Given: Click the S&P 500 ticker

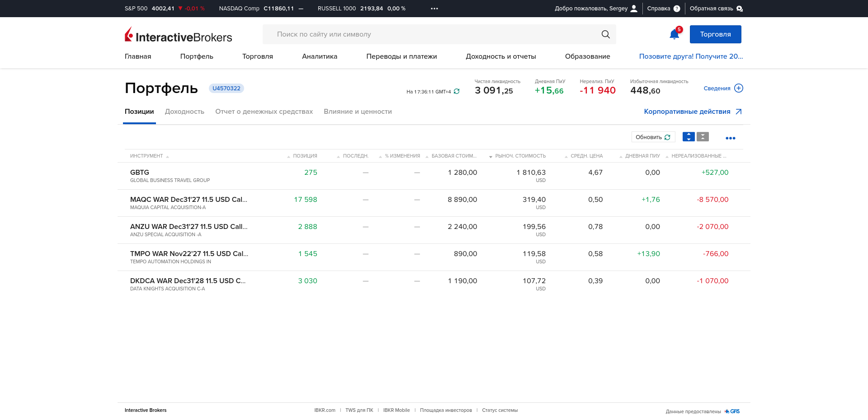Looking at the screenshot, I should point(165,9).
